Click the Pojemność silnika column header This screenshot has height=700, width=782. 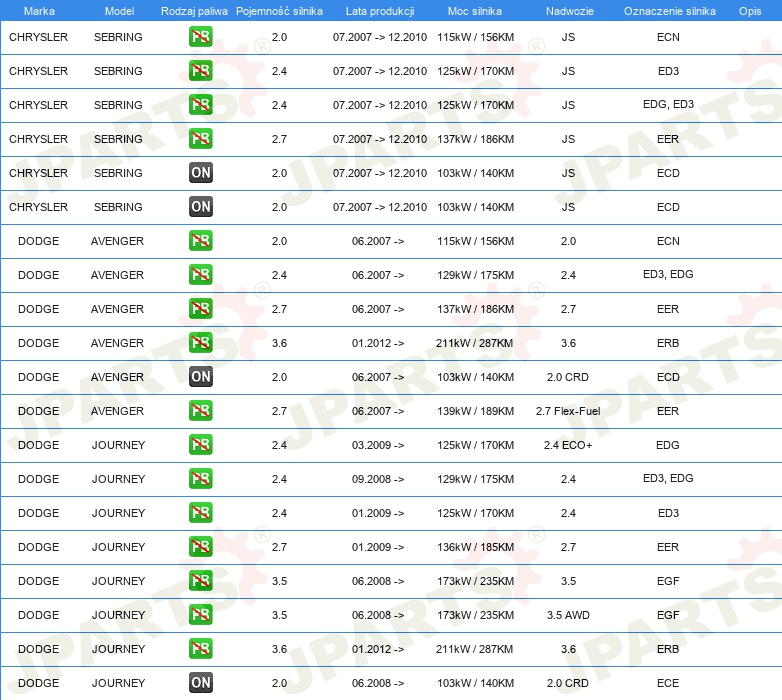279,11
